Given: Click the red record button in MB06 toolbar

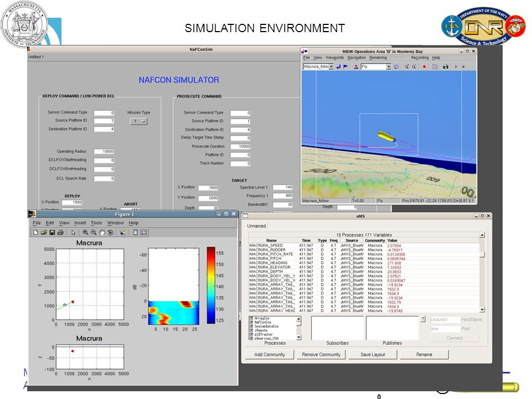Looking at the screenshot, I should [424, 67].
